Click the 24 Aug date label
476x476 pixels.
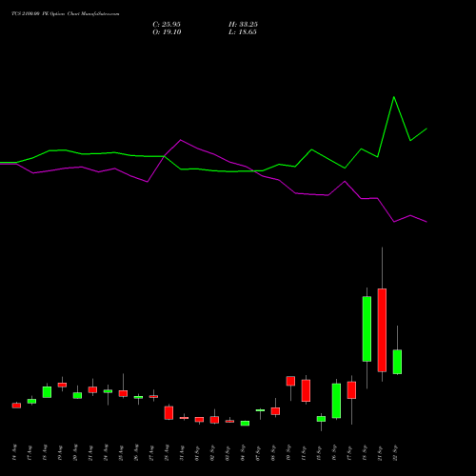pyautogui.click(x=106, y=452)
